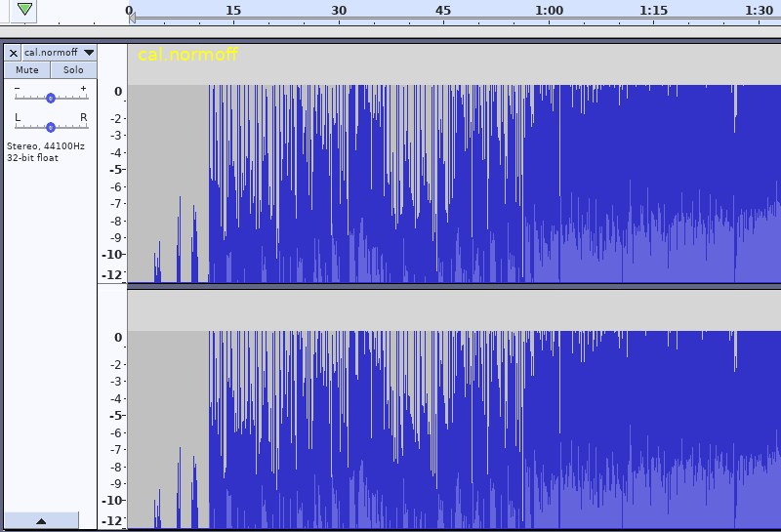Image resolution: width=781 pixels, height=532 pixels.
Task: Click the 1:15 mark on the timeline ruler
Action: pyautogui.click(x=653, y=11)
